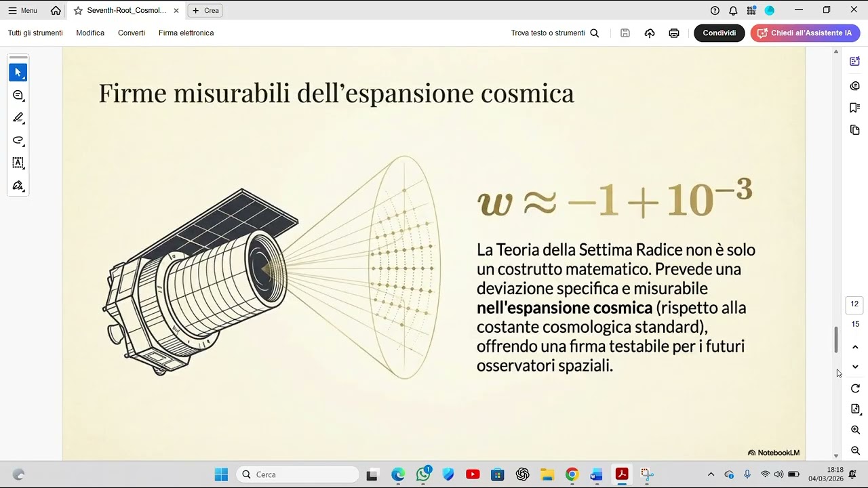
Task: Open Task View on the taskbar
Action: point(372,474)
